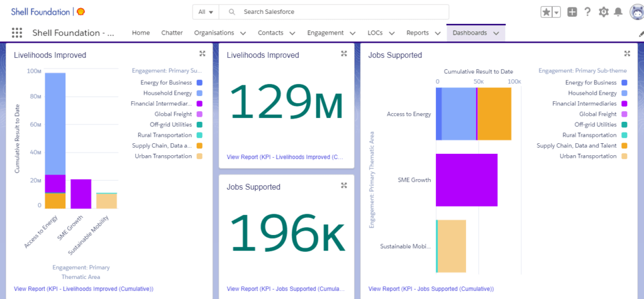Open View Report link under 196K metric

pyautogui.click(x=286, y=289)
